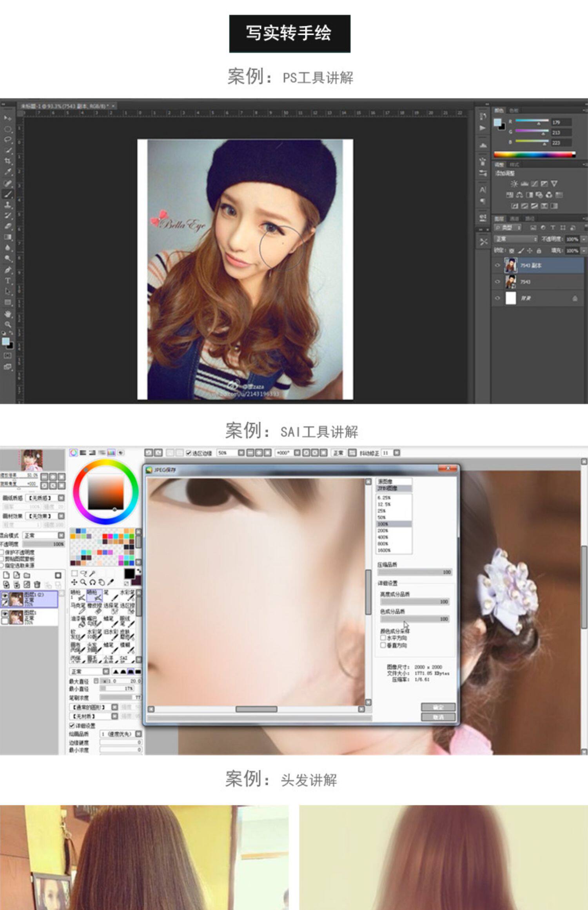Expand the Photoshop layer opacity arrow
588x910 pixels.
click(584, 239)
